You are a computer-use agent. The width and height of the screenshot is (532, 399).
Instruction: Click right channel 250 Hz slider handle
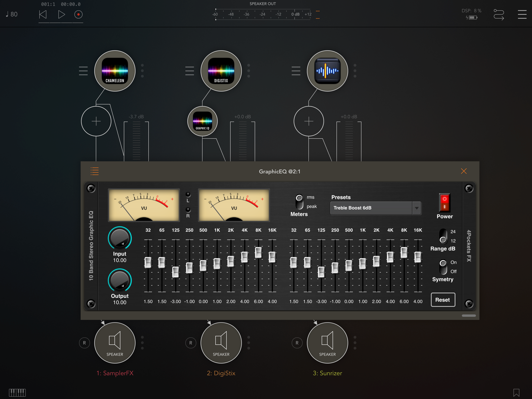(x=335, y=268)
